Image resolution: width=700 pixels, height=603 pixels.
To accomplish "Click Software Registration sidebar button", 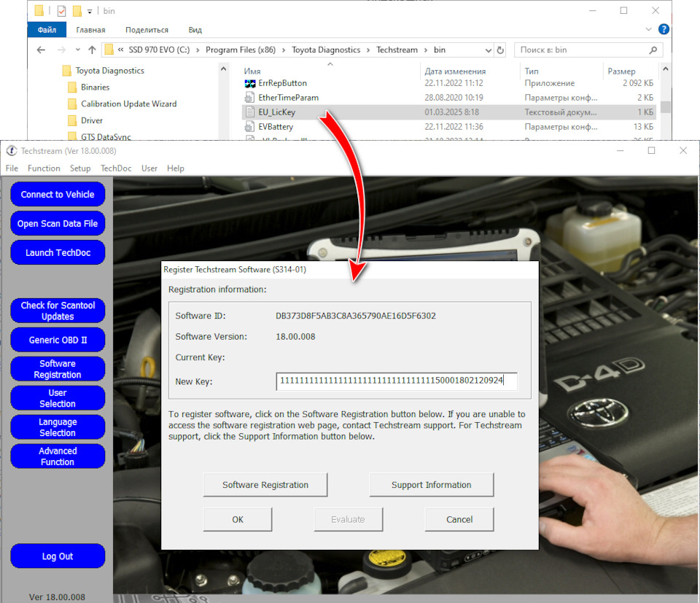I will click(x=58, y=369).
